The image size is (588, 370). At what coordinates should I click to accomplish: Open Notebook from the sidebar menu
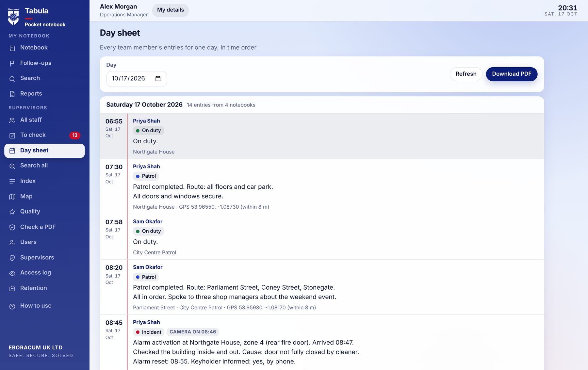click(x=44, y=48)
